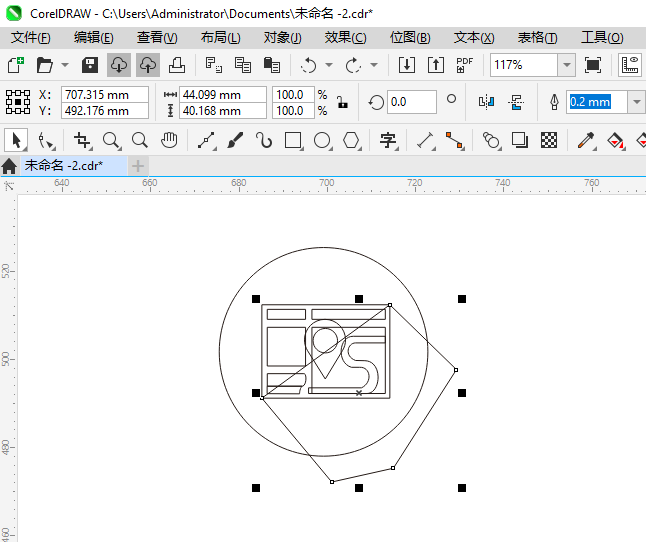
Task: Expand the outline width dropdown
Action: 637,102
